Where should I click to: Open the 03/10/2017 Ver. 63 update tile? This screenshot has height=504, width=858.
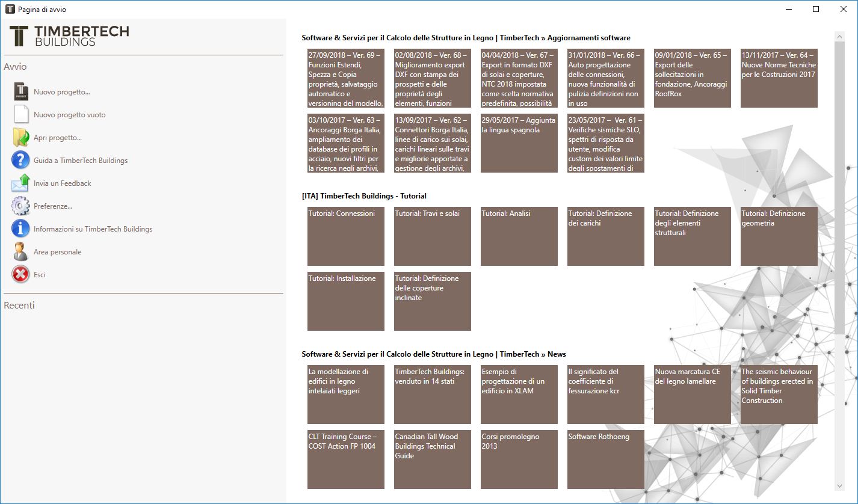(346, 143)
